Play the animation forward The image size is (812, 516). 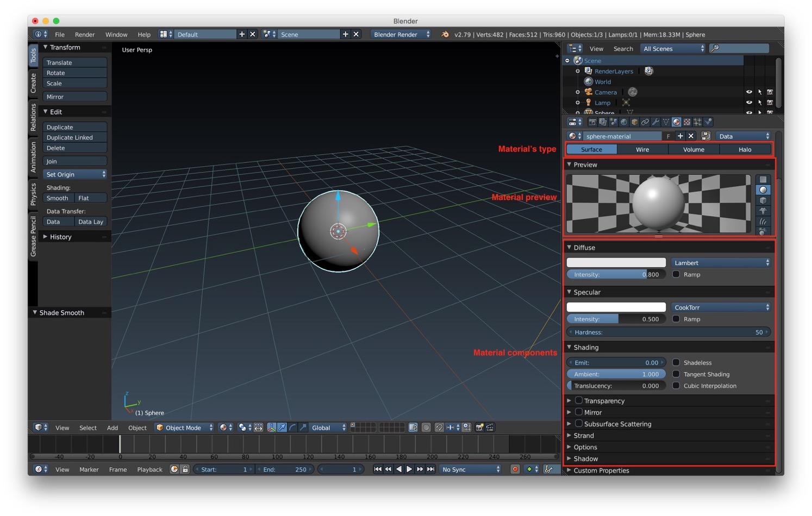click(409, 469)
